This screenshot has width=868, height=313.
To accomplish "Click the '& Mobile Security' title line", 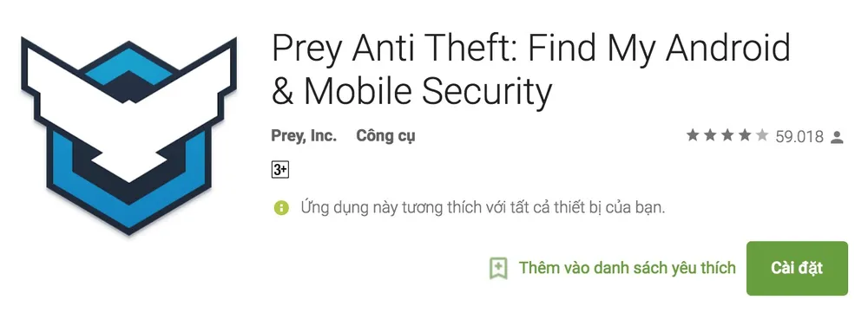I will [411, 92].
